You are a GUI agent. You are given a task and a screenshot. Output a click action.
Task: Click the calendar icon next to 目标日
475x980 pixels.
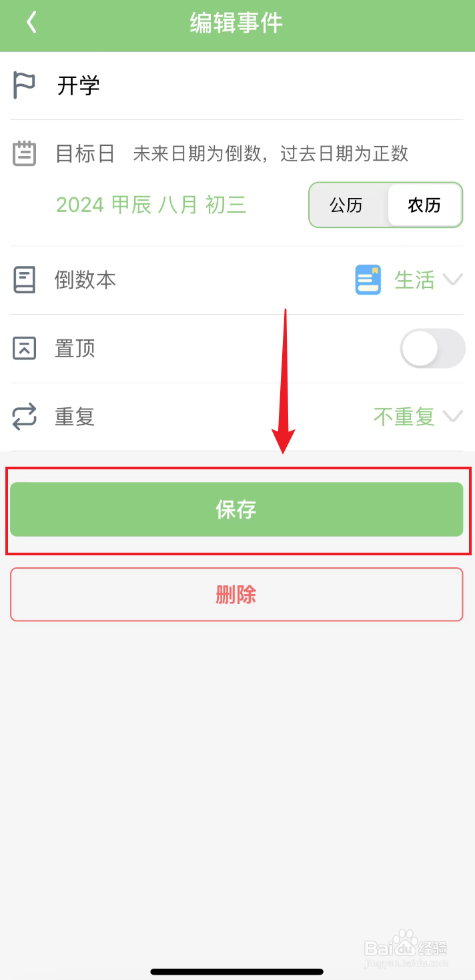coord(25,153)
